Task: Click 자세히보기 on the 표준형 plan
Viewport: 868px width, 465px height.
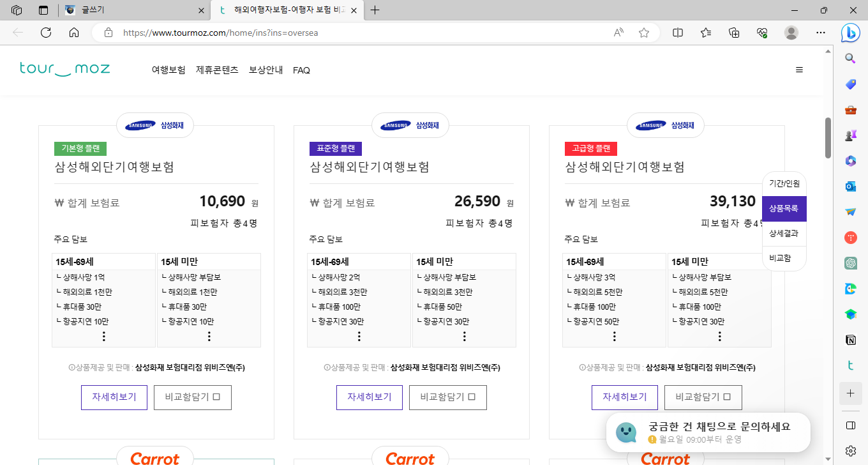Action: (369, 397)
